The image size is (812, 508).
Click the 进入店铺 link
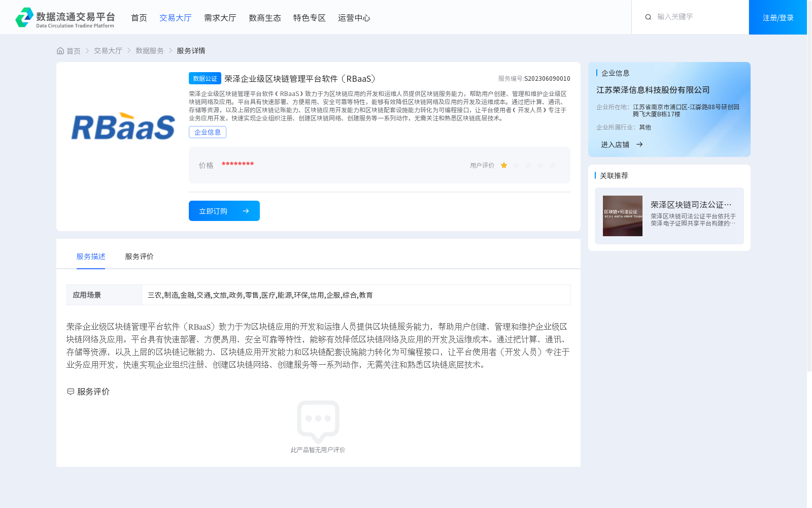click(615, 144)
